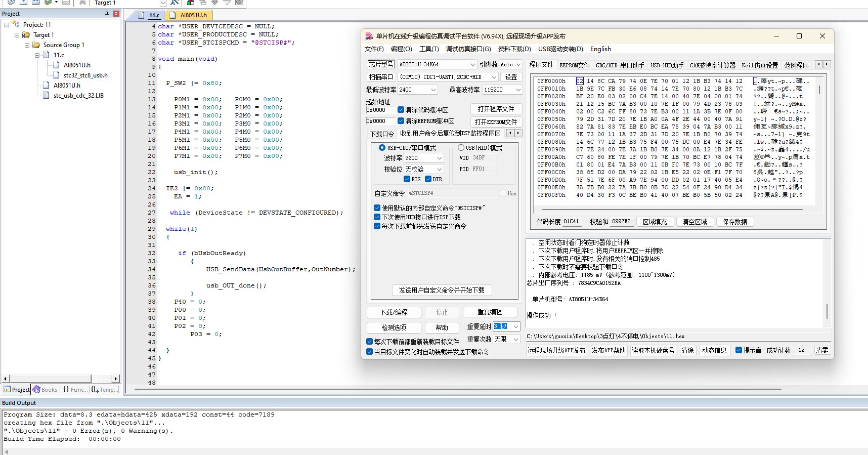
Task: Click the 11.c file icon in project tree
Action: point(46,55)
